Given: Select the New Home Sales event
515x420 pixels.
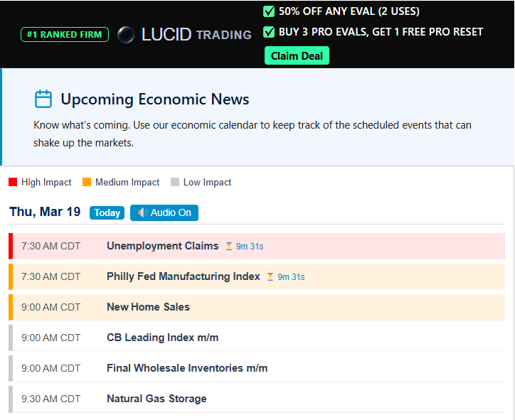Looking at the screenshot, I should (x=257, y=307).
